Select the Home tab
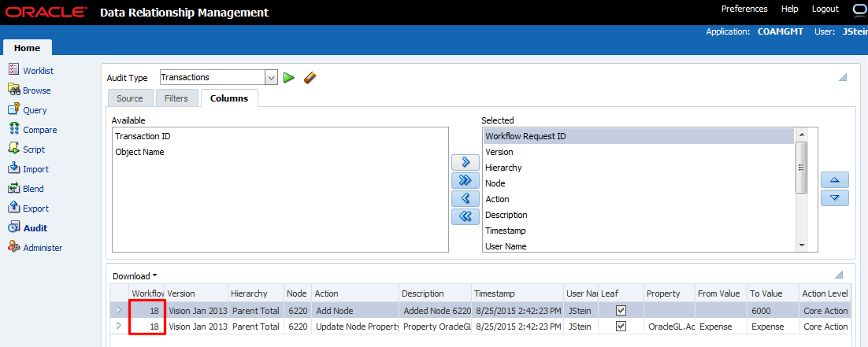The height and width of the screenshot is (347, 868). [x=27, y=47]
